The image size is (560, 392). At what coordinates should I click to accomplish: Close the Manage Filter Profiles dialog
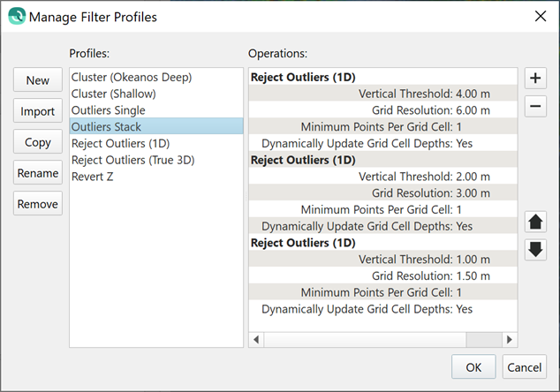(x=540, y=16)
